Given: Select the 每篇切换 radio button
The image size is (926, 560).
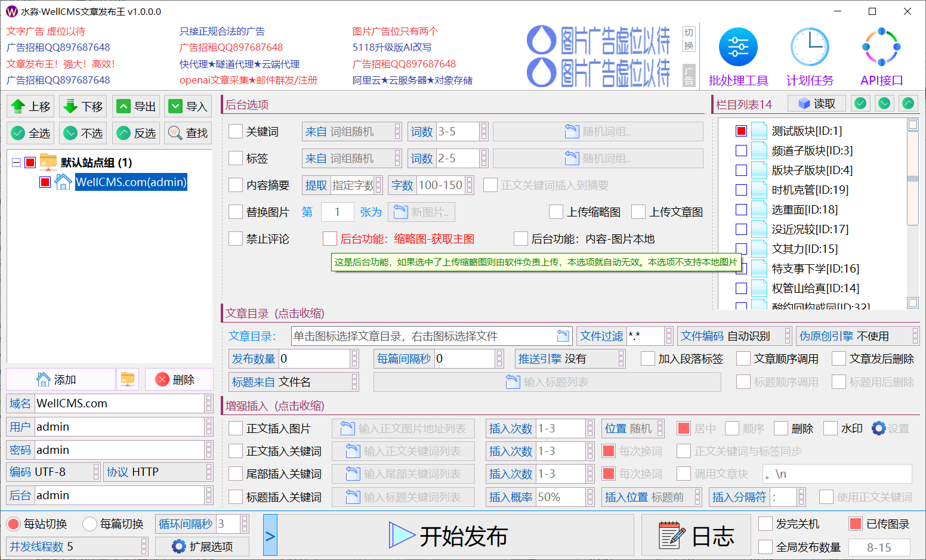Looking at the screenshot, I should coord(89,524).
